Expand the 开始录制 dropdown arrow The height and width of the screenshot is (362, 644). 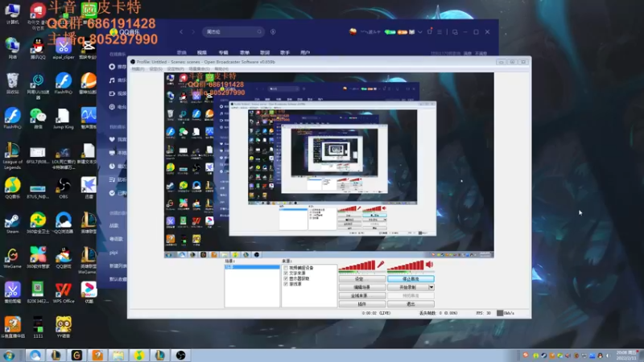click(x=431, y=287)
